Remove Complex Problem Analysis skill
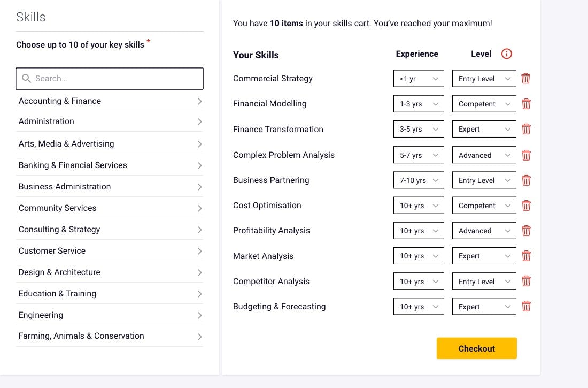Screen dimensions: 588x388 tap(526, 155)
